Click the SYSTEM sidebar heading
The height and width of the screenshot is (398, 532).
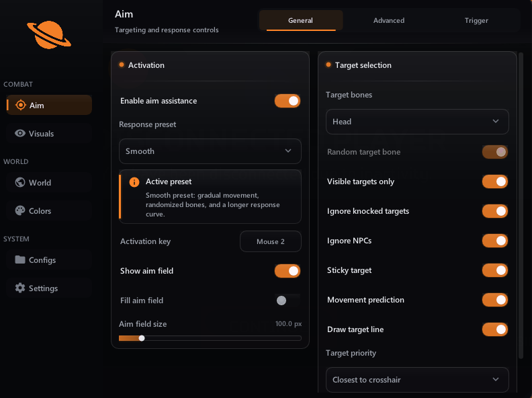(16, 239)
